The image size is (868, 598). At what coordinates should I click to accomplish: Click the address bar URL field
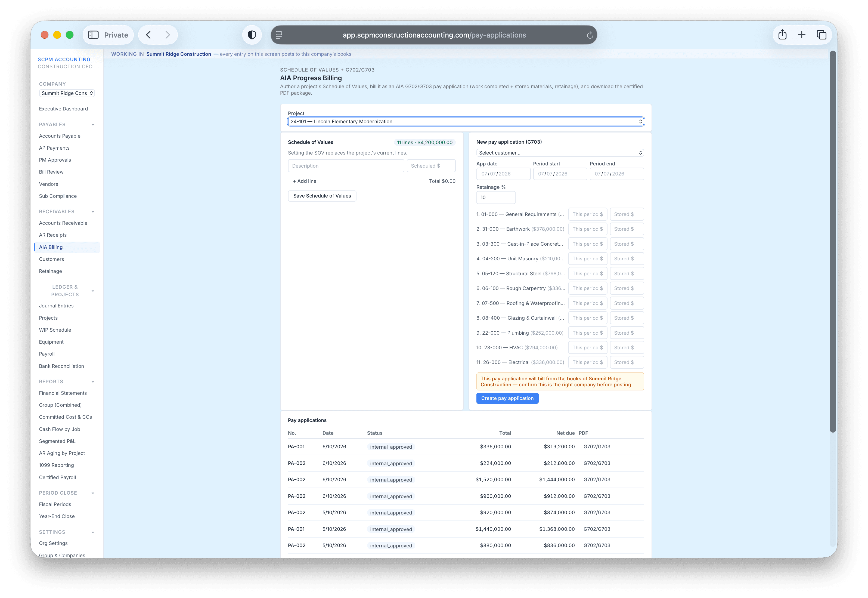(434, 35)
